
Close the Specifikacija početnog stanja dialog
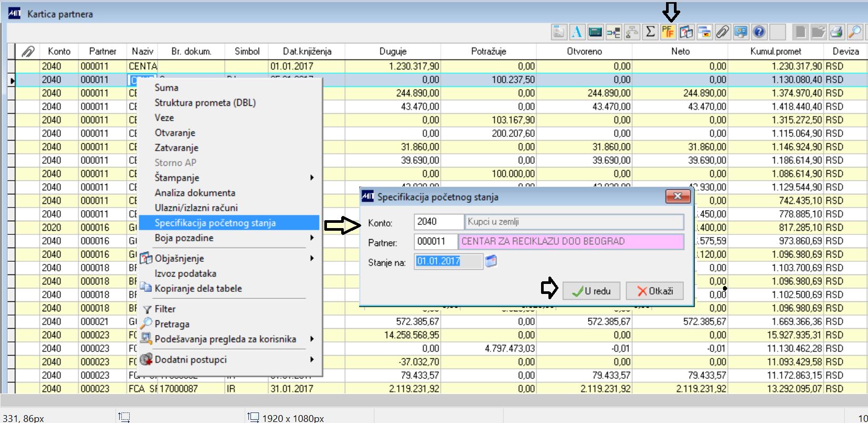[678, 196]
